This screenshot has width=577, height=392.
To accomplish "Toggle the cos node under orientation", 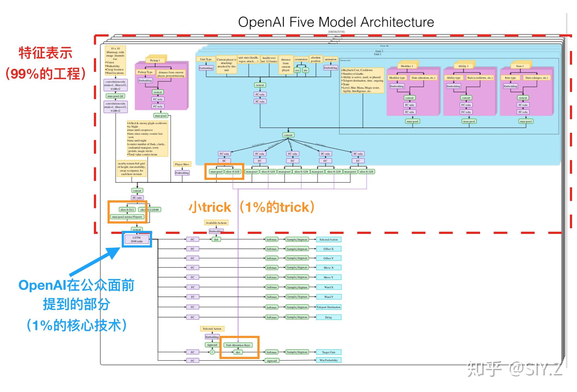I will click(x=297, y=70).
